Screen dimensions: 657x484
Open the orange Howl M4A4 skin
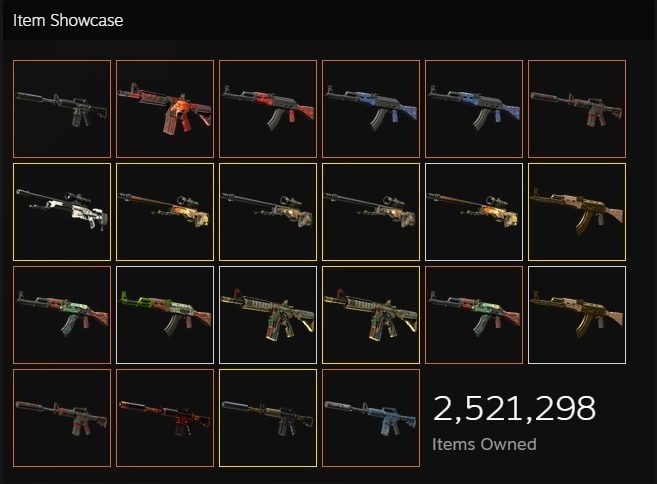165,109
